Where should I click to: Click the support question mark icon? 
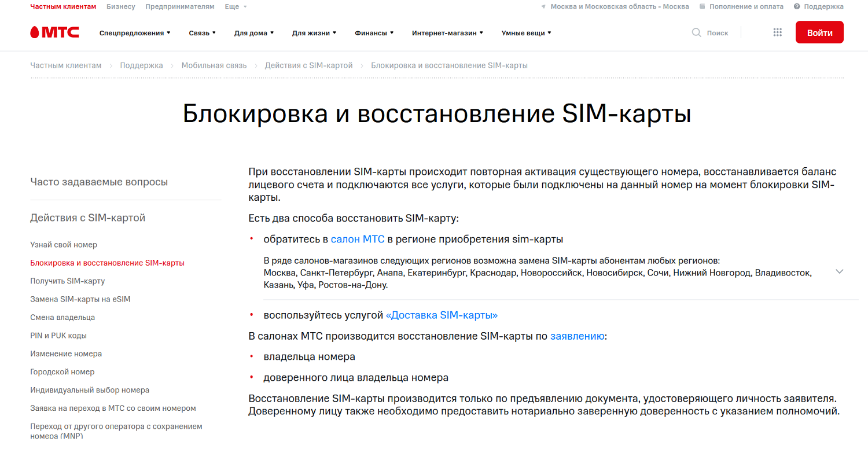coord(797,7)
